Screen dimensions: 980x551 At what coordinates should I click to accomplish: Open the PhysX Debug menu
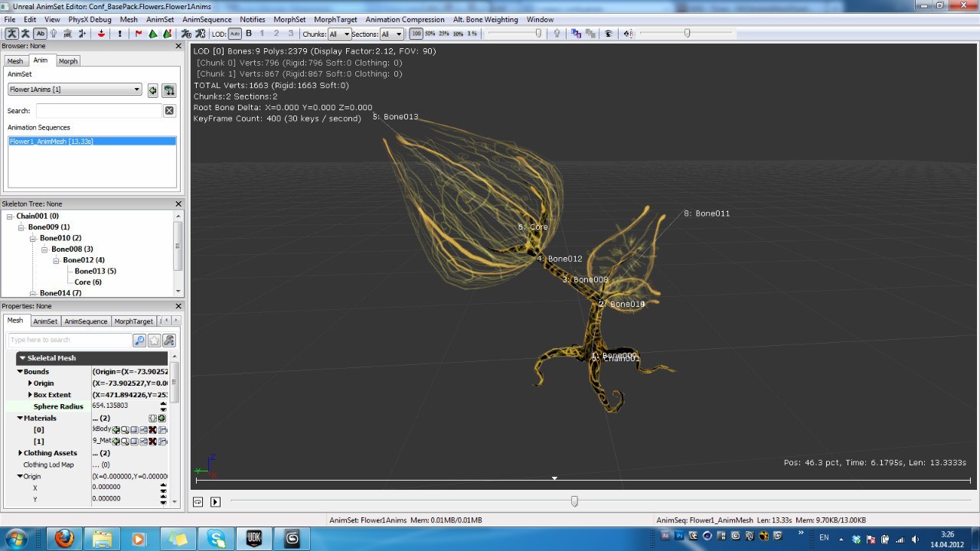[90, 19]
